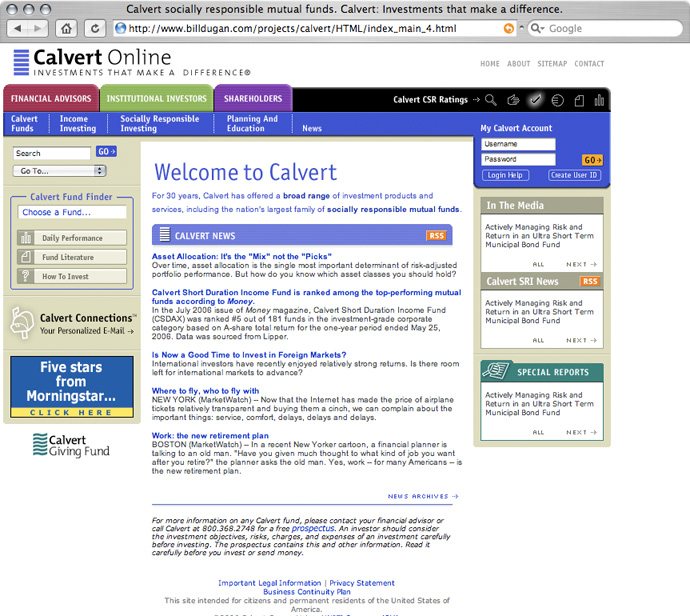Click the ABOUT link at top right
The height and width of the screenshot is (616, 690).
tap(518, 64)
